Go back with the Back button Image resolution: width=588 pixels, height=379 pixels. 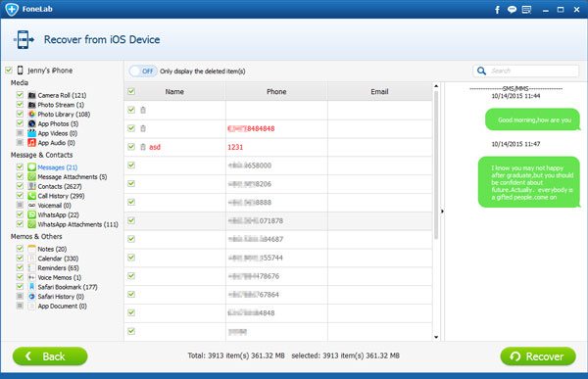coord(50,356)
